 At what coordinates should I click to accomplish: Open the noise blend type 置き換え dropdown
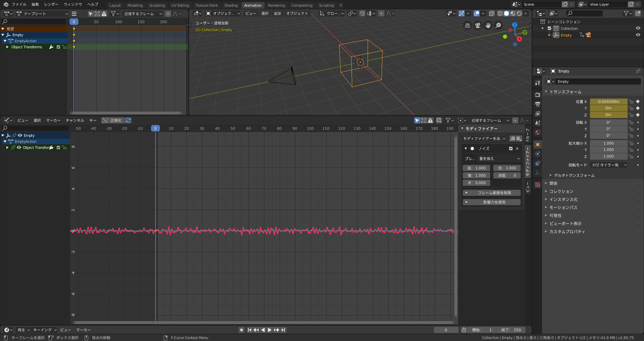[x=499, y=159]
